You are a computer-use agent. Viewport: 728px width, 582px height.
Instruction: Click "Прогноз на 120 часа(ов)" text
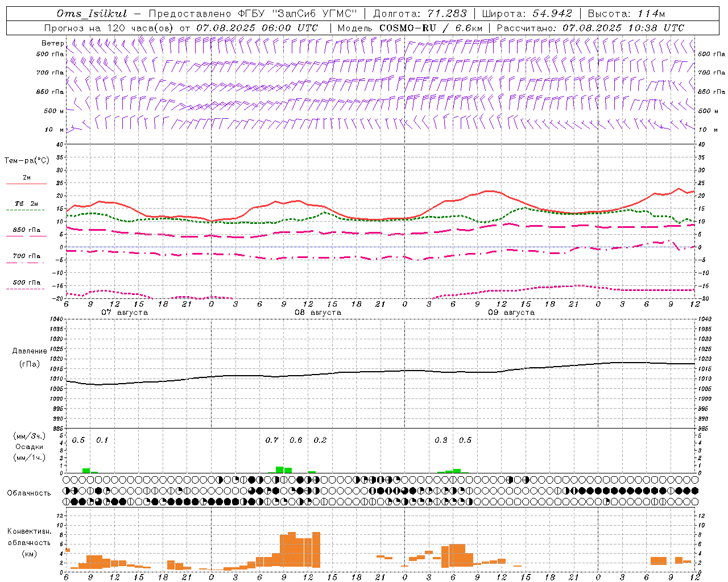coord(109,28)
